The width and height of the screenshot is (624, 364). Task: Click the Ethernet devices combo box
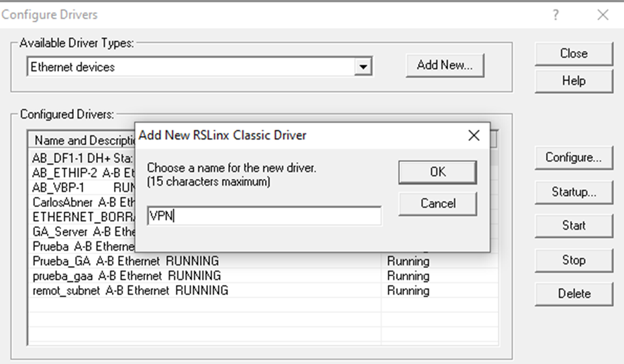(191, 67)
